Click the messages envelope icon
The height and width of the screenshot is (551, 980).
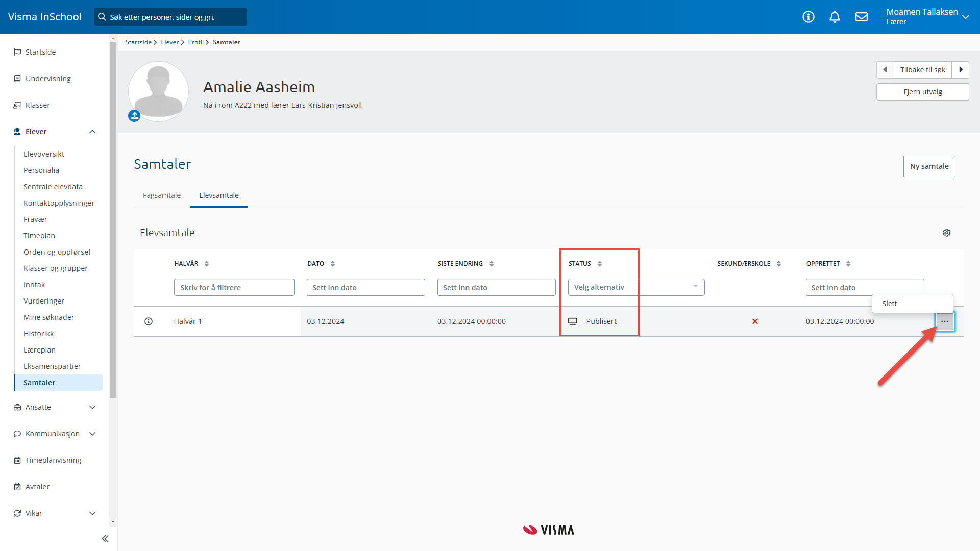[x=862, y=17]
